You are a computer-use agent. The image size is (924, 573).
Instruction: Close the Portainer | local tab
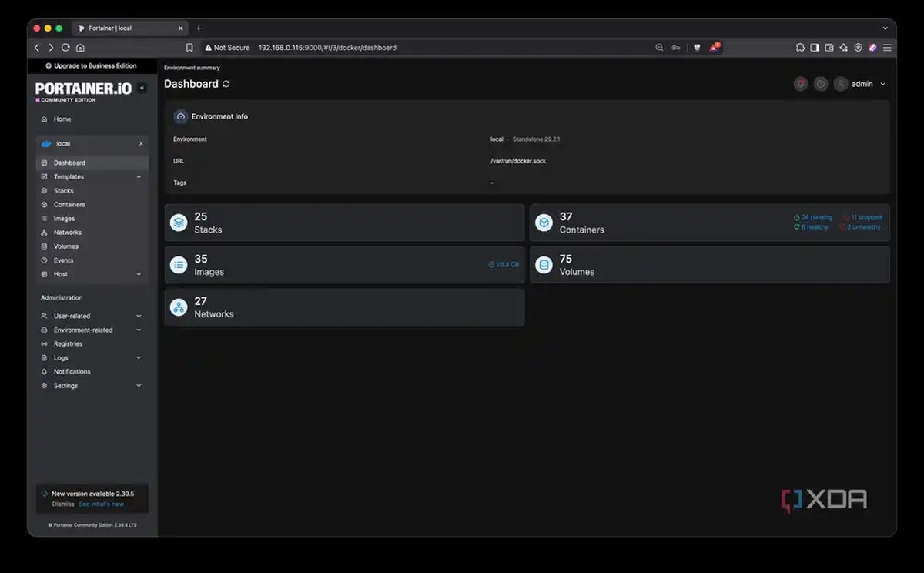click(x=182, y=28)
